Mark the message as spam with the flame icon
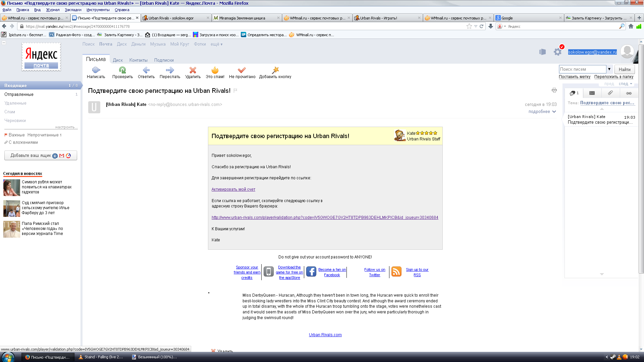644x362 pixels. (215, 70)
